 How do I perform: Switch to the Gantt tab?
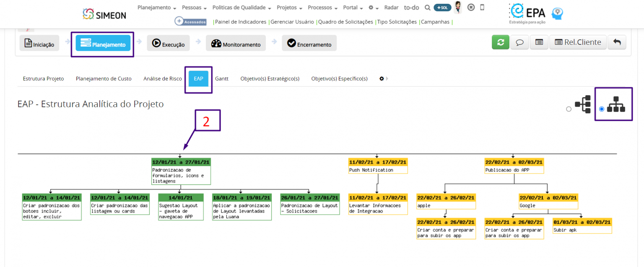click(x=222, y=78)
